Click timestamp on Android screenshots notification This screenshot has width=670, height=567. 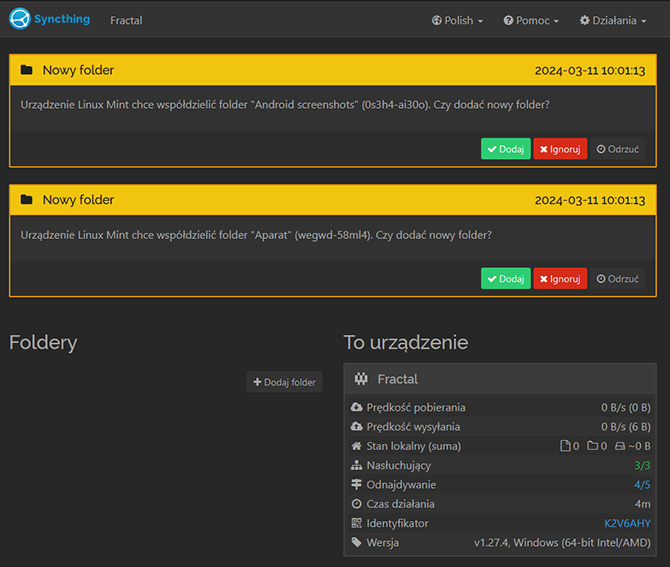point(590,71)
